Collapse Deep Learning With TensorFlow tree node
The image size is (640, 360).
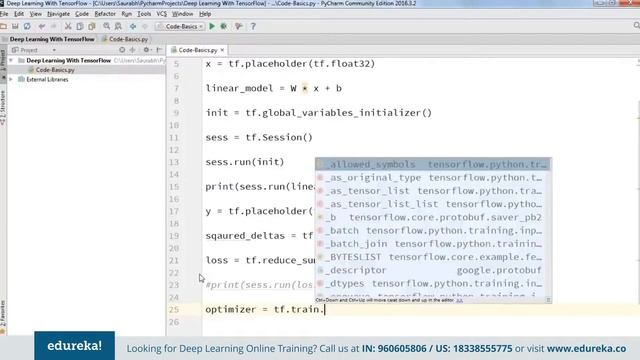tap(11, 60)
